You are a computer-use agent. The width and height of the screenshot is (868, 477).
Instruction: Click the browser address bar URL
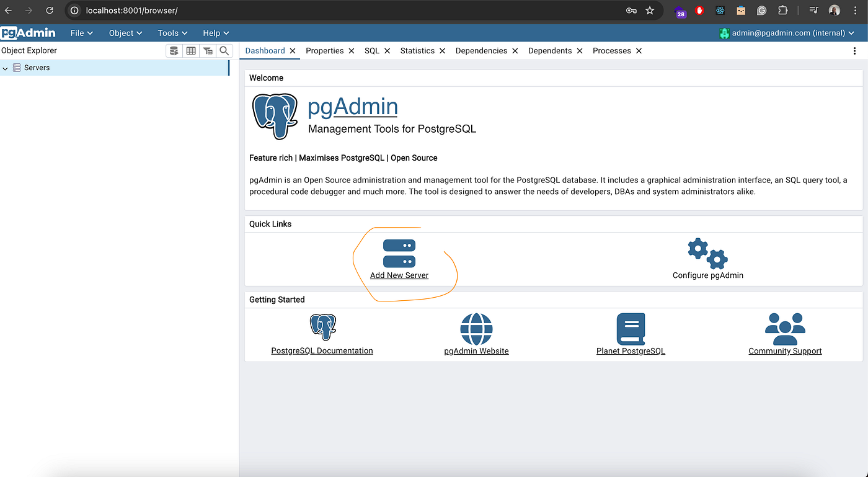click(131, 11)
